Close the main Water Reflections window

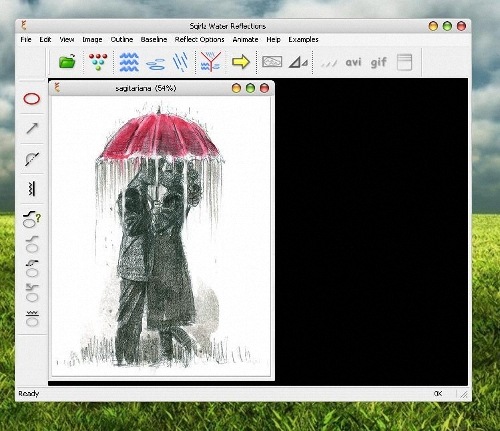(461, 26)
